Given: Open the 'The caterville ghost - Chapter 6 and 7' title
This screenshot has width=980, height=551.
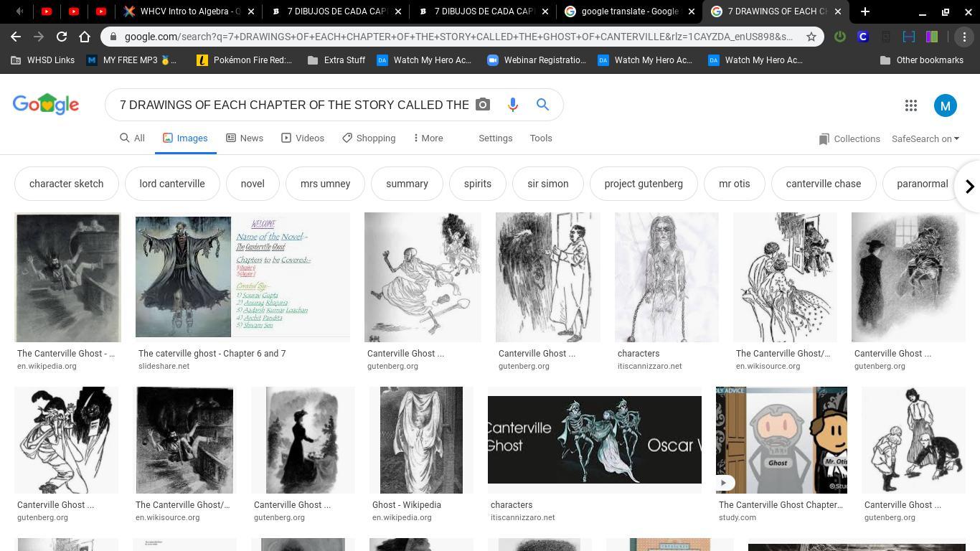Looking at the screenshot, I should [x=212, y=354].
